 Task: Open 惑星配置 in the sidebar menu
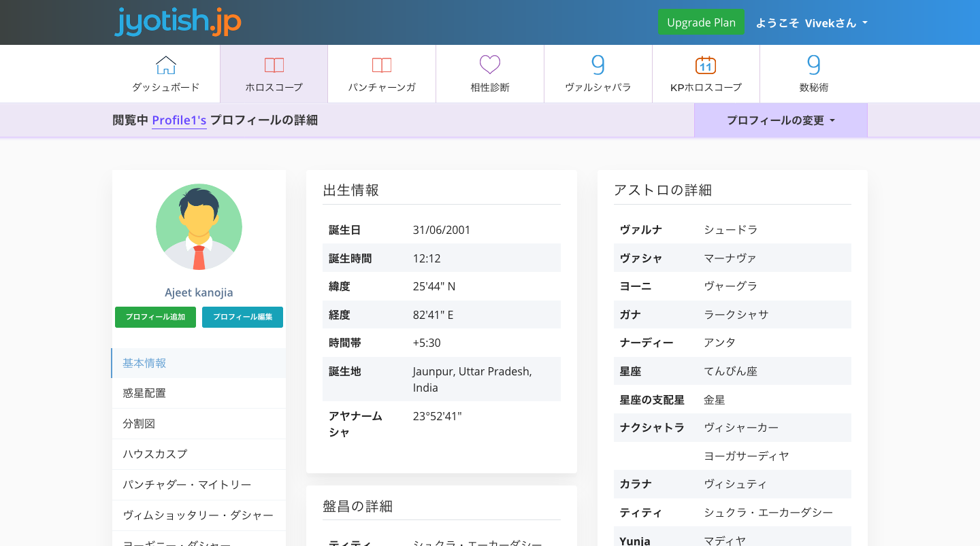(199, 393)
